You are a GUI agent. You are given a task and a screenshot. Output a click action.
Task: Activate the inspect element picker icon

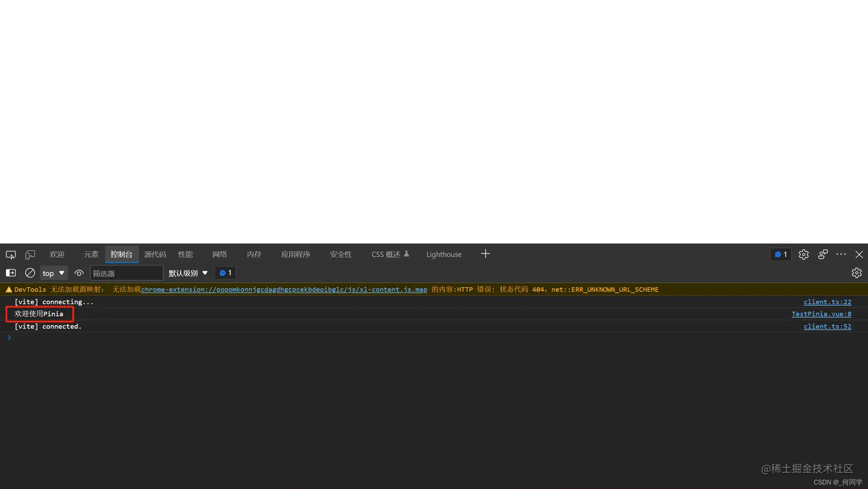click(x=11, y=255)
